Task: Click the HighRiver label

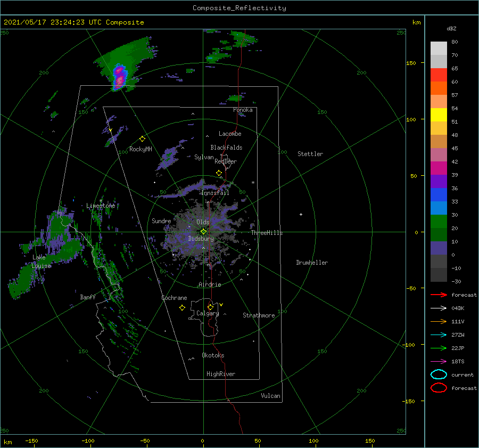Action: click(221, 374)
